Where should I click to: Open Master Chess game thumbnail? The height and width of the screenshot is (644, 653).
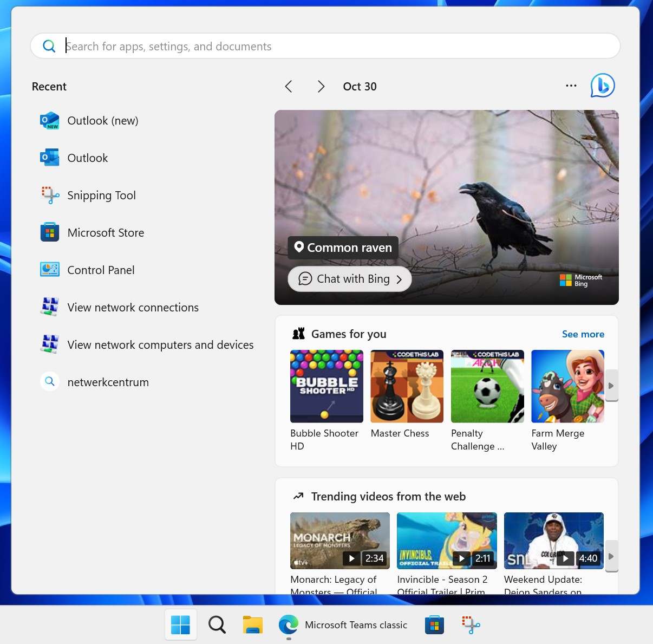point(407,386)
